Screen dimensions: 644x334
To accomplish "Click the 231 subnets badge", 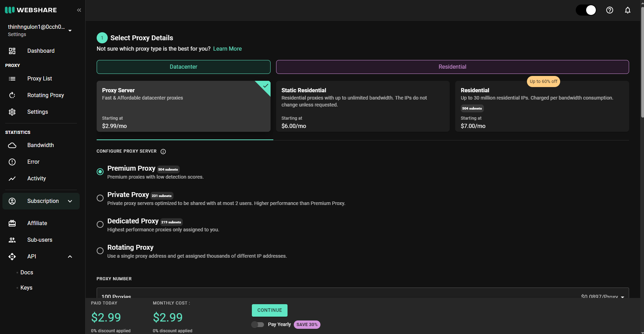I will (162, 196).
